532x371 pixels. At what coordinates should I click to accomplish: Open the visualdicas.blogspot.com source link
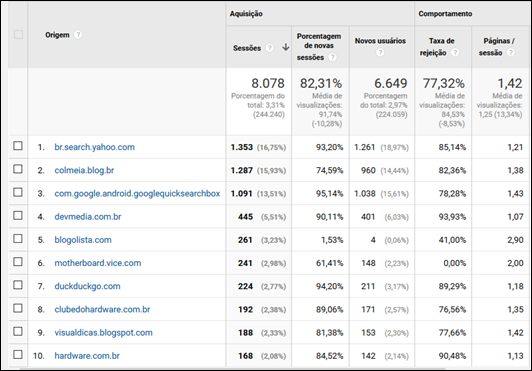click(x=103, y=332)
